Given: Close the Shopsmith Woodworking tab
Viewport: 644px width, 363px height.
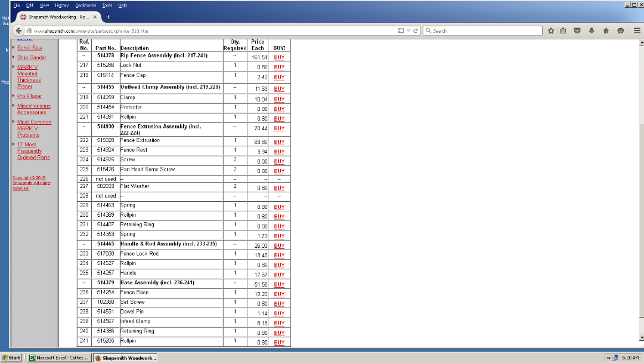Looking at the screenshot, I should click(x=95, y=17).
